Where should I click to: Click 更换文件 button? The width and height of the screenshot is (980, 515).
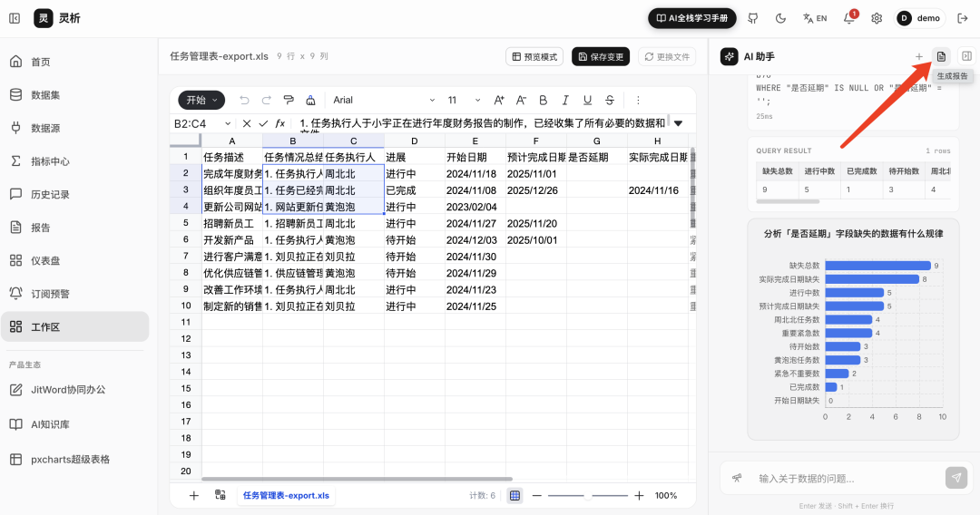[667, 57]
